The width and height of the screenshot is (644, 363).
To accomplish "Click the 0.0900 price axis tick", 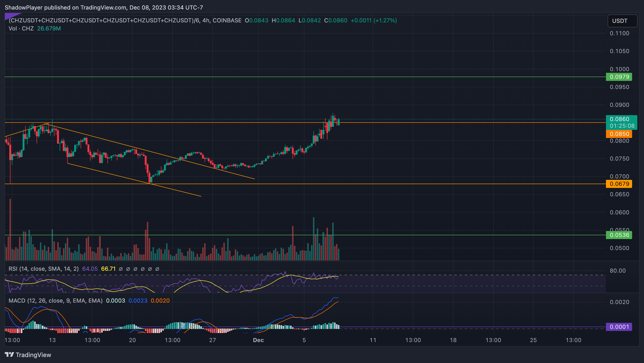I will point(620,105).
